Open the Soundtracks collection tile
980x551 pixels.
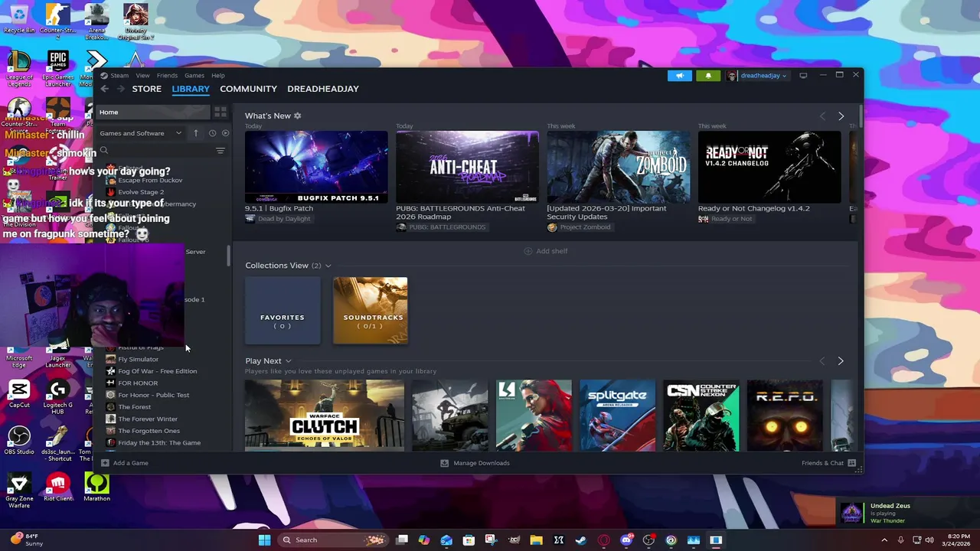point(371,311)
